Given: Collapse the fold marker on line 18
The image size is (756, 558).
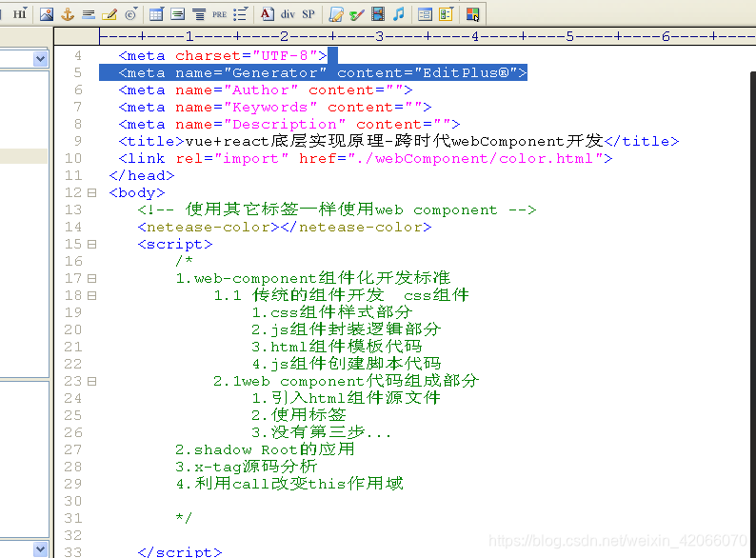Looking at the screenshot, I should (91, 295).
